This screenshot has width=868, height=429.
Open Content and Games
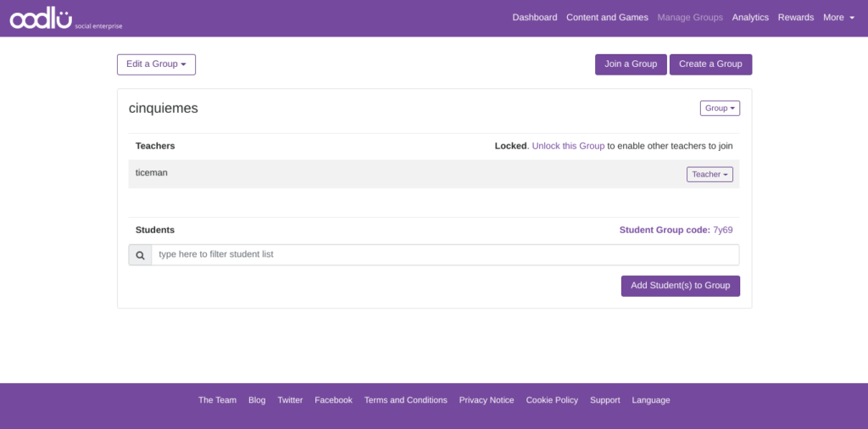(607, 18)
